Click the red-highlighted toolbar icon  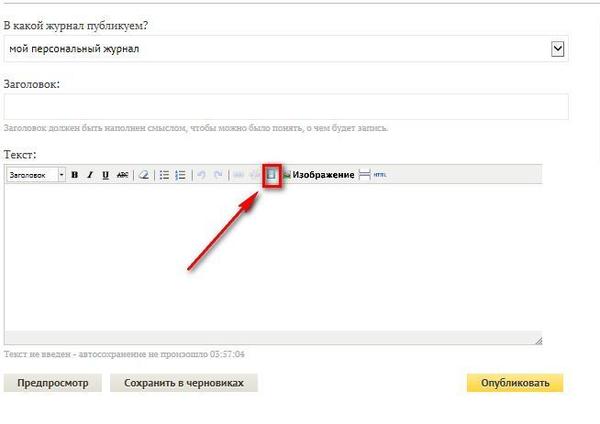pyautogui.click(x=271, y=175)
